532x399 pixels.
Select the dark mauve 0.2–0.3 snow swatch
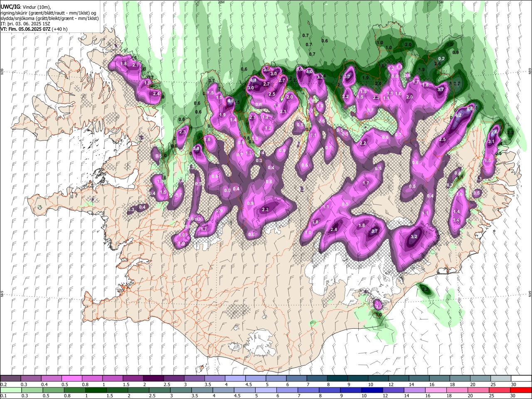tap(10, 378)
